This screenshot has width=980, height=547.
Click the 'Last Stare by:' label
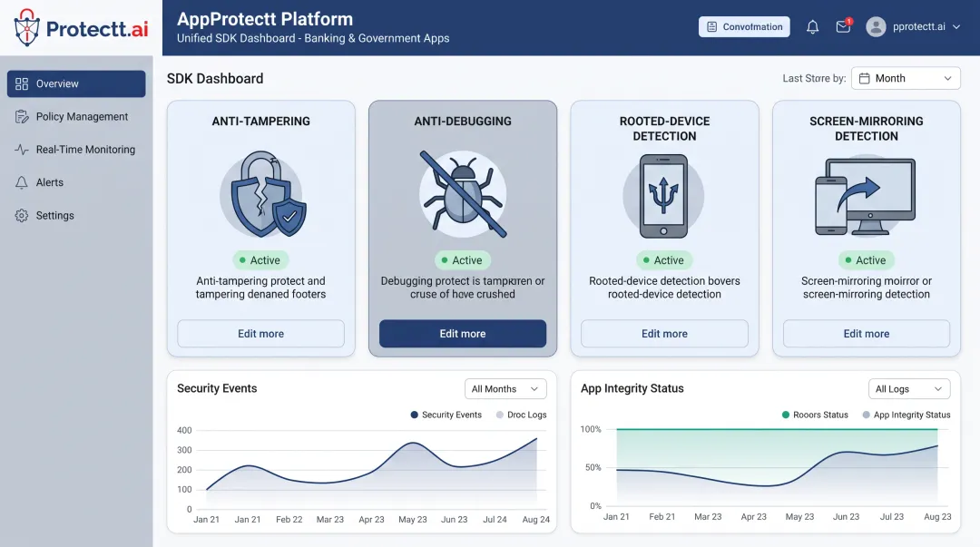click(x=814, y=79)
